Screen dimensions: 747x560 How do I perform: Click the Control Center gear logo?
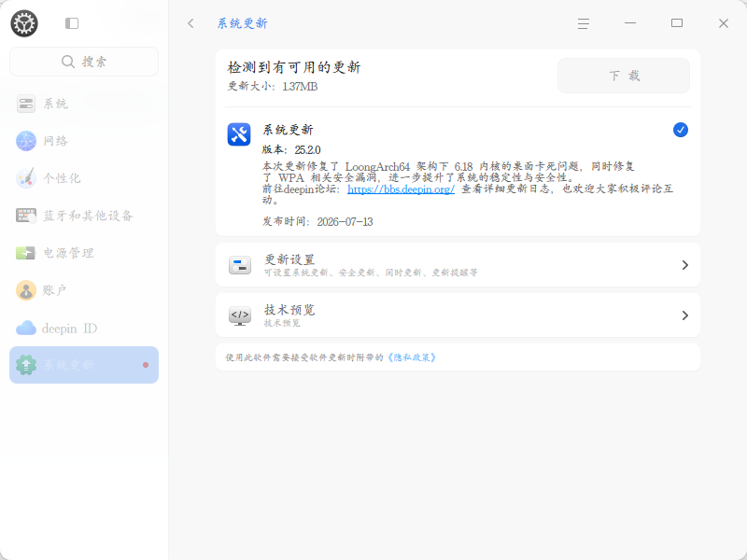pos(24,23)
